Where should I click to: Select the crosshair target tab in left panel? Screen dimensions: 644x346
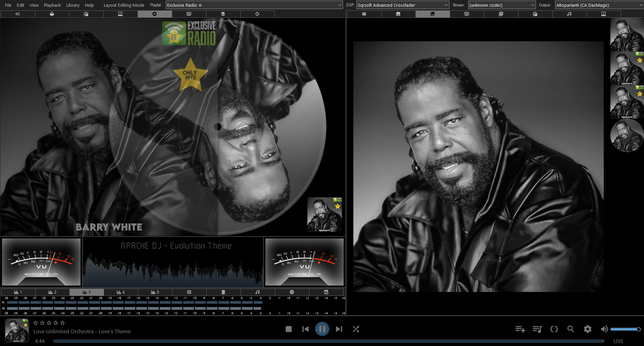click(x=257, y=14)
